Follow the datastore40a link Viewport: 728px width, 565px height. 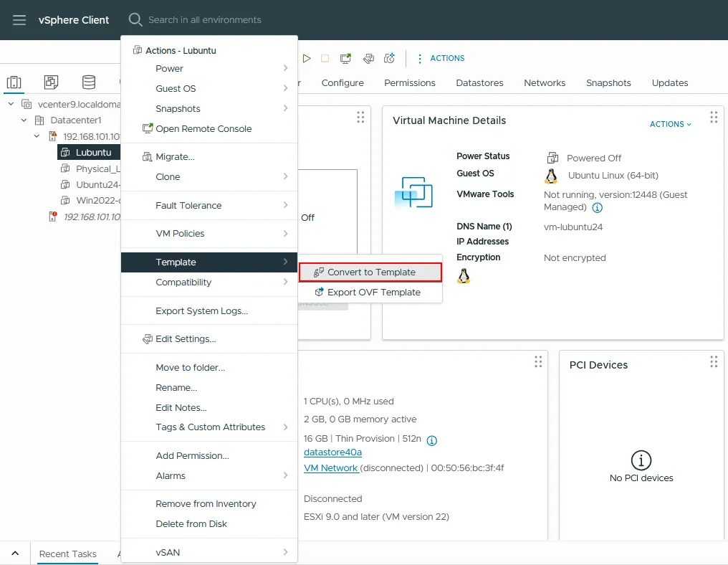[332, 452]
